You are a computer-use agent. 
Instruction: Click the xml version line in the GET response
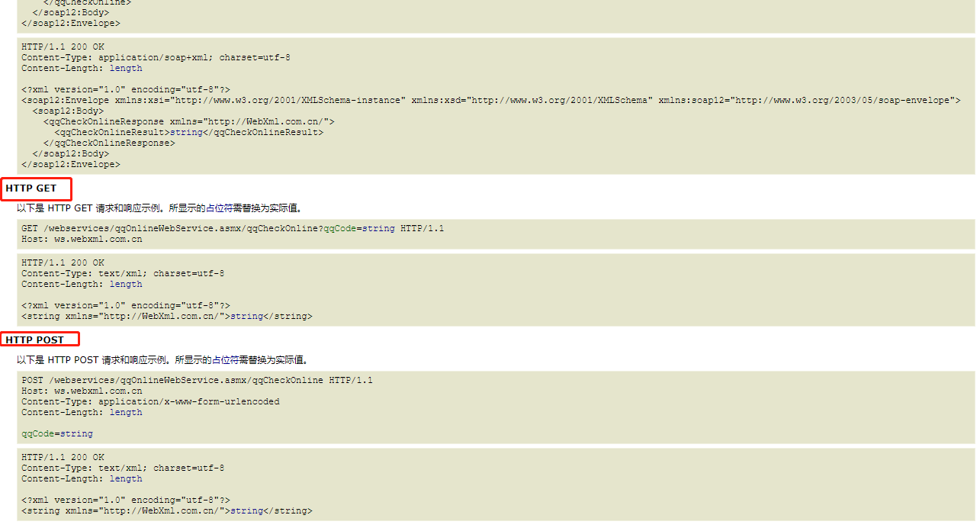tap(126, 306)
